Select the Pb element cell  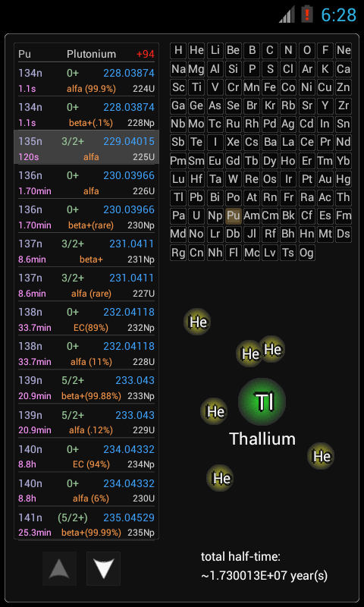click(196, 197)
